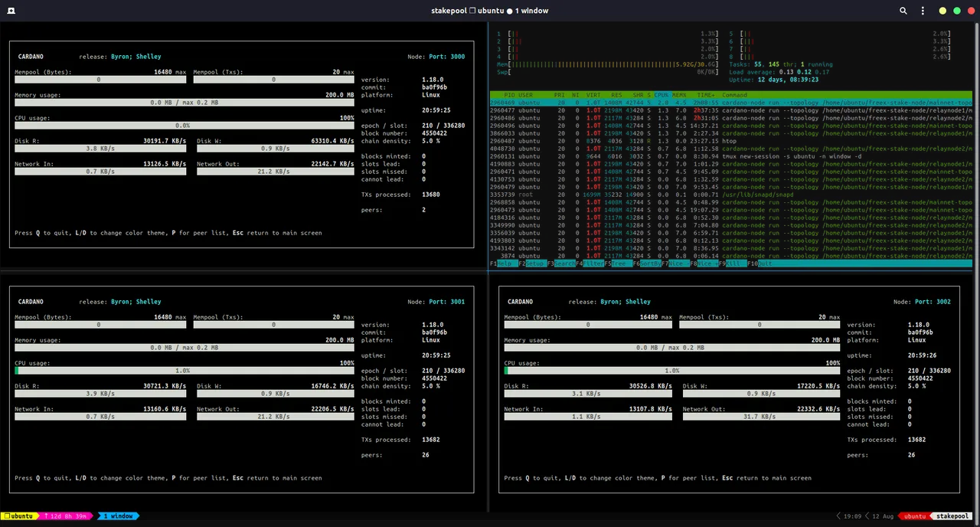Screen dimensions: 980x527
Task: Click the Load average values in htop
Action: (802, 72)
